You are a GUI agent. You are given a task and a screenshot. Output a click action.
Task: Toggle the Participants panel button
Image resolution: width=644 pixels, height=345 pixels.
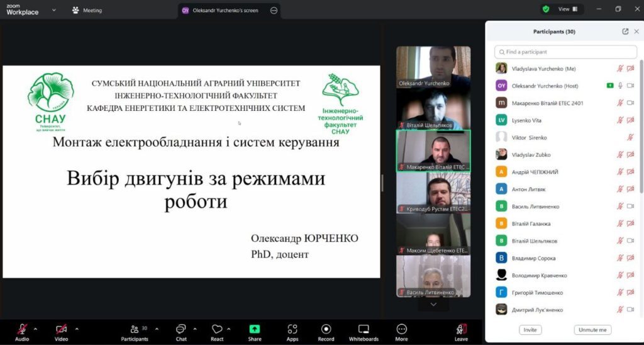135,329
